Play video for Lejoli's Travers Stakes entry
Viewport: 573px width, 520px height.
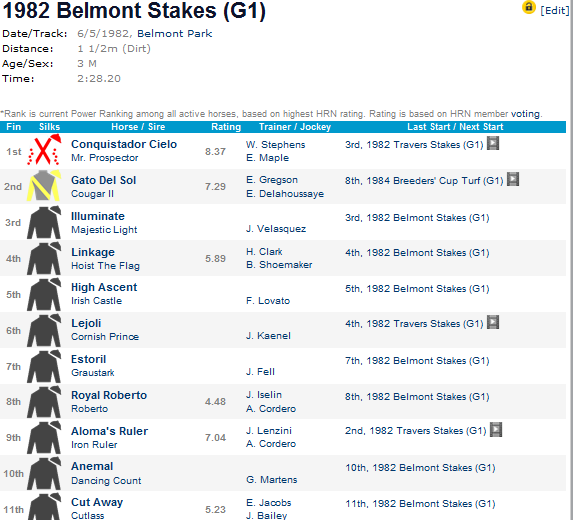pyautogui.click(x=493, y=323)
